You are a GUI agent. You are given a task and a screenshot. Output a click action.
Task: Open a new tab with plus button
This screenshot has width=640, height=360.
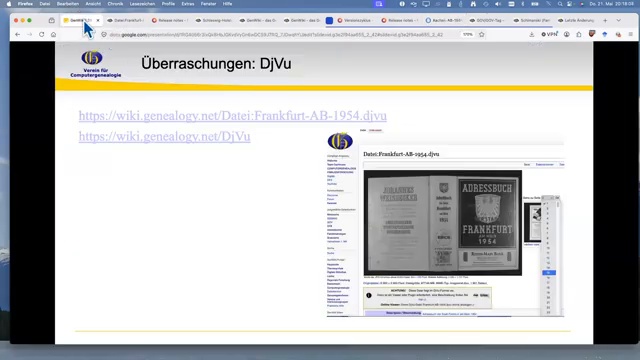click(605, 20)
